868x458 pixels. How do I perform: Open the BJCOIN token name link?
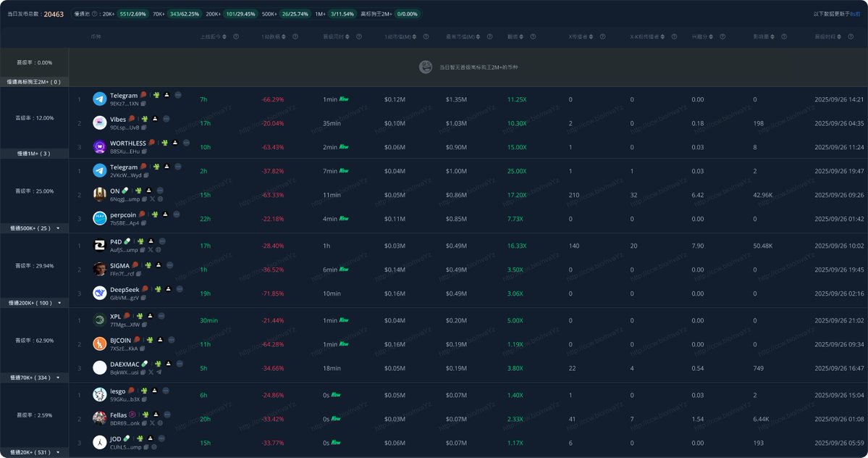120,340
